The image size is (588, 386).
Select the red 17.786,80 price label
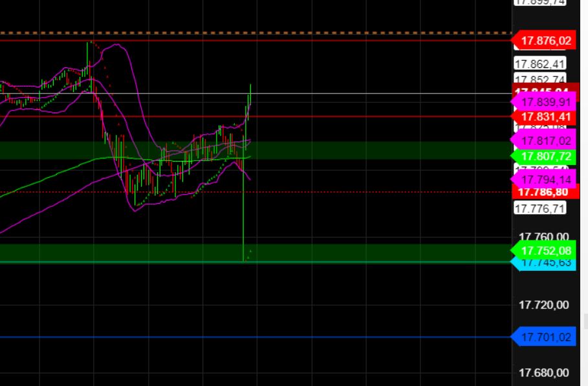click(x=543, y=192)
